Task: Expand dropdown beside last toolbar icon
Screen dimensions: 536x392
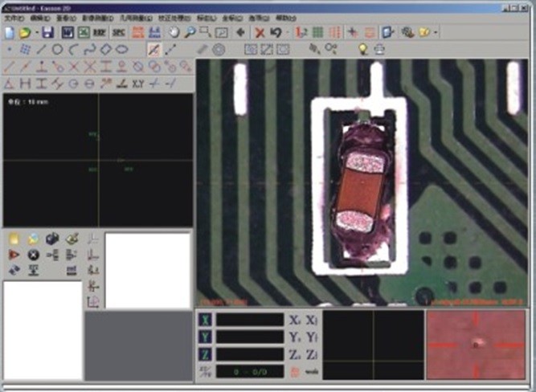Action: (x=435, y=33)
